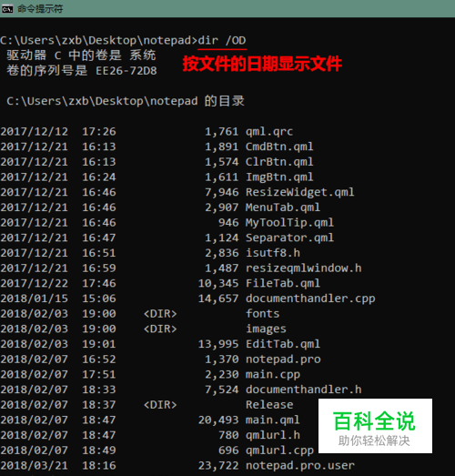The width and height of the screenshot is (455, 476).
Task: Click the file name ImgBtn.qml
Action: pyautogui.click(x=279, y=177)
